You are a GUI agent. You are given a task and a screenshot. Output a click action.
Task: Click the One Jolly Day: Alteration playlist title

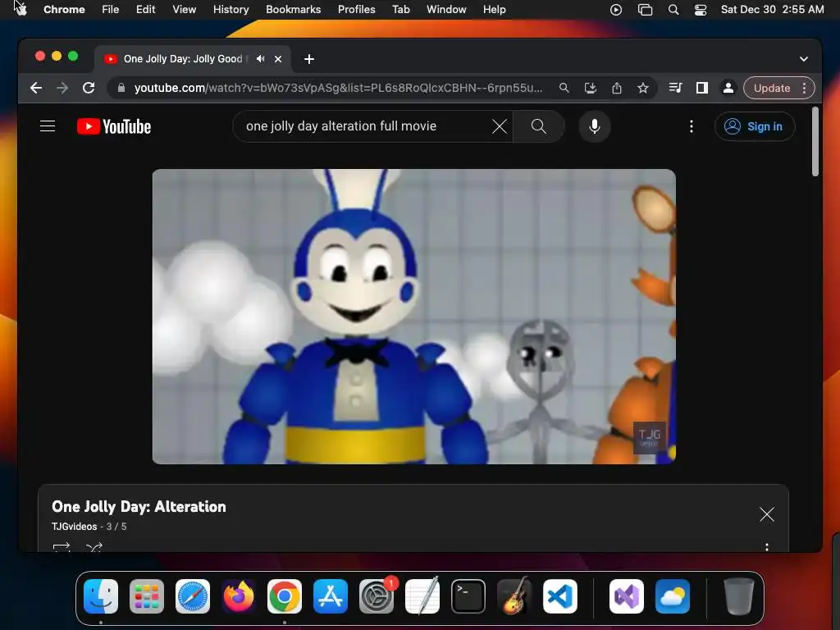pyautogui.click(x=139, y=507)
